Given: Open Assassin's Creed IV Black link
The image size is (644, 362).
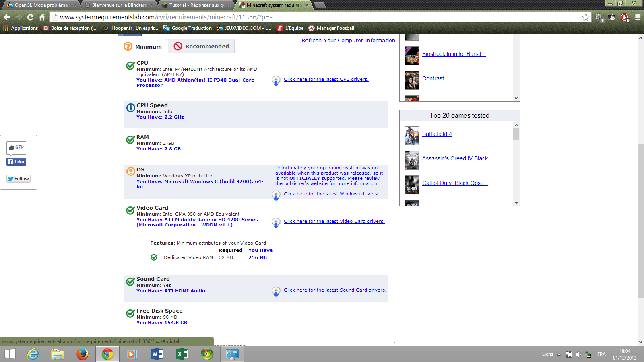Looking at the screenshot, I should pyautogui.click(x=457, y=158).
